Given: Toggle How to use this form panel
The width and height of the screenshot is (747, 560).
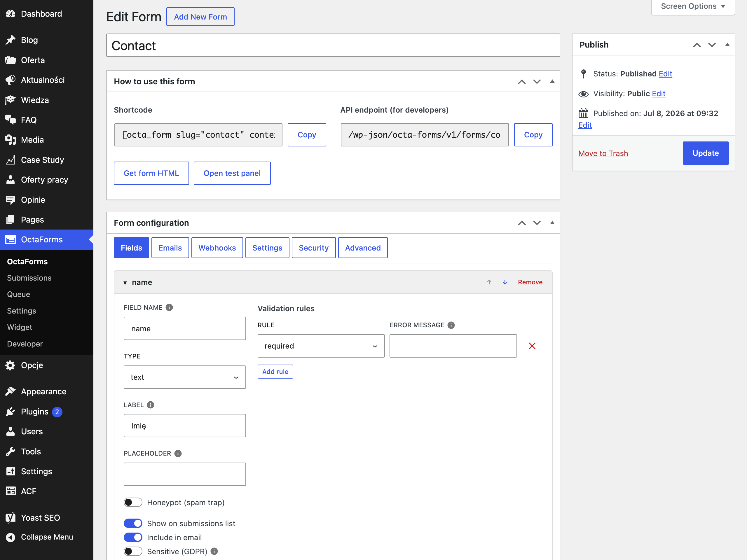Looking at the screenshot, I should [552, 81].
